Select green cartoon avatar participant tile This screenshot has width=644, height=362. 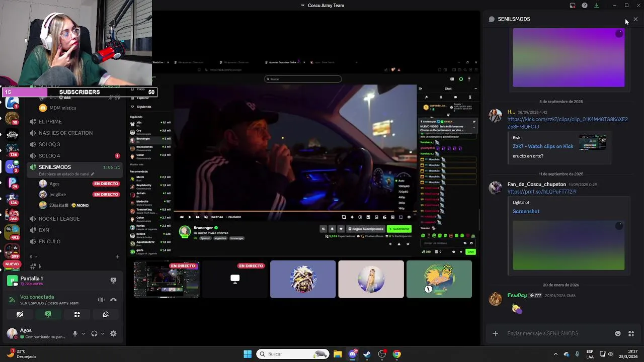(x=439, y=280)
